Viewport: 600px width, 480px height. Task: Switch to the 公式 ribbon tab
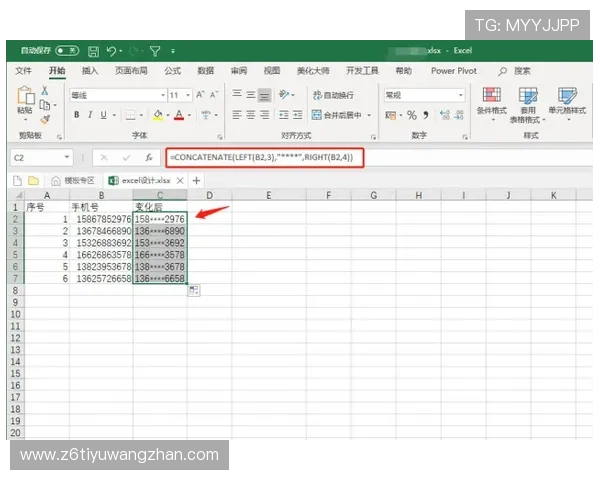[173, 71]
